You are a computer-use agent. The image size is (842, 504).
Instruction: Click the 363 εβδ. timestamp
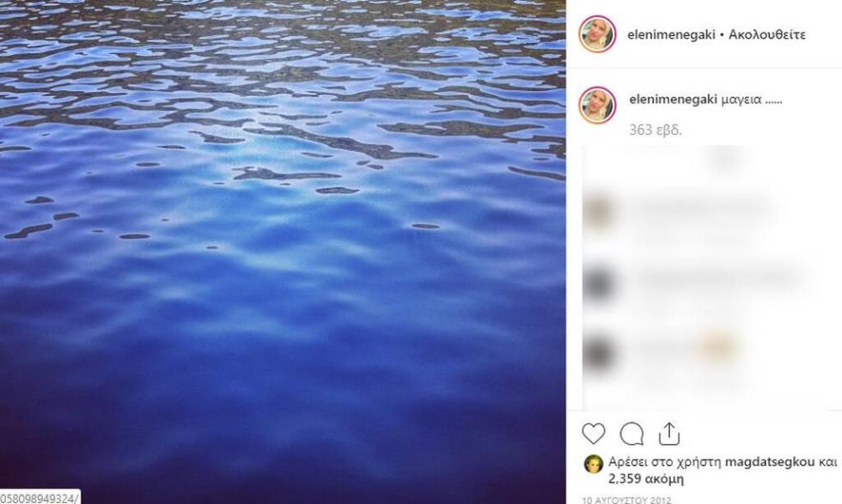pyautogui.click(x=656, y=131)
